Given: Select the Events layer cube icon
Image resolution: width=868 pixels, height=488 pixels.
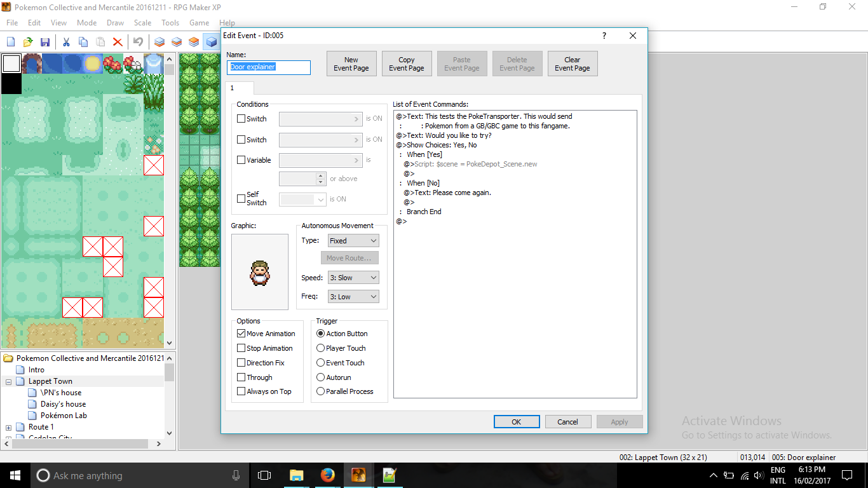Looking at the screenshot, I should tap(211, 42).
